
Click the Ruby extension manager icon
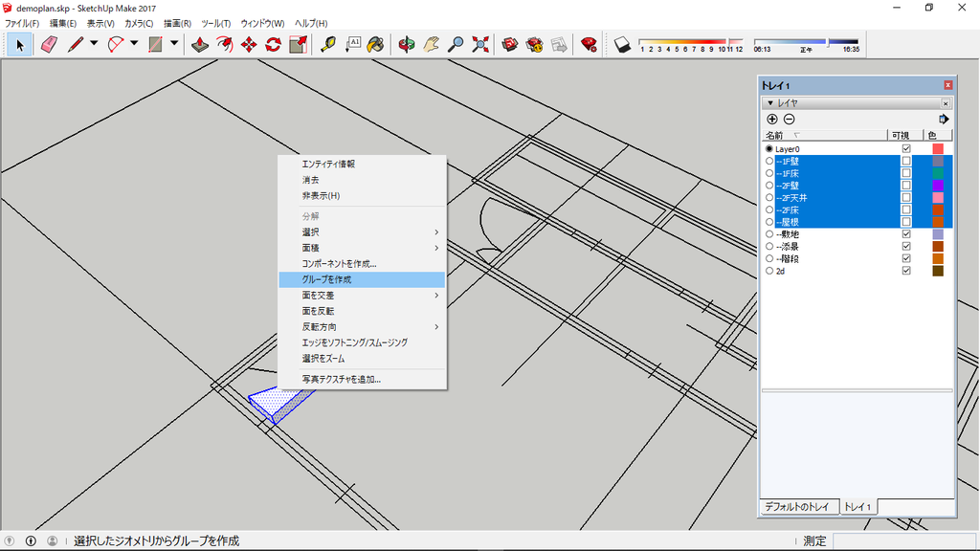(589, 45)
